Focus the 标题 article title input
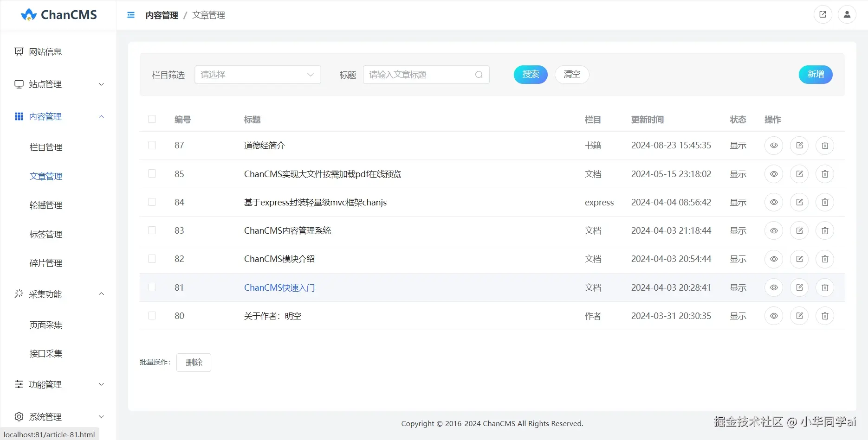The width and height of the screenshot is (868, 440). click(x=426, y=75)
